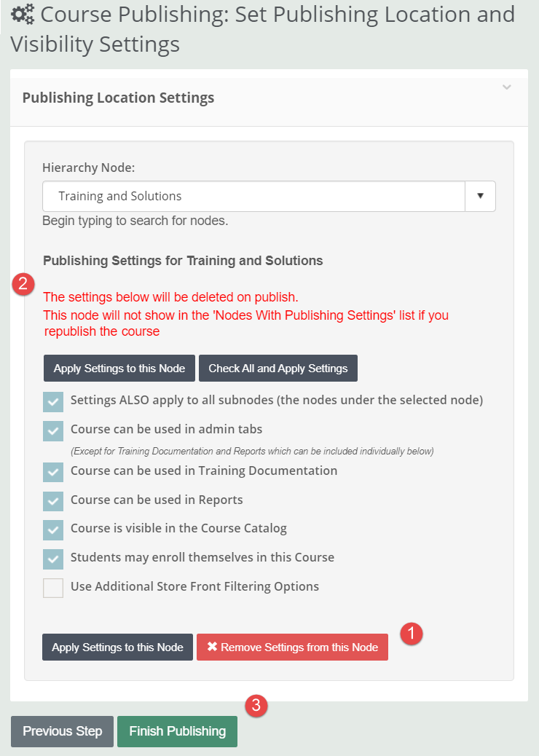
Task: Uncheck 'Course can be used in Training Documentation'
Action: click(52, 472)
